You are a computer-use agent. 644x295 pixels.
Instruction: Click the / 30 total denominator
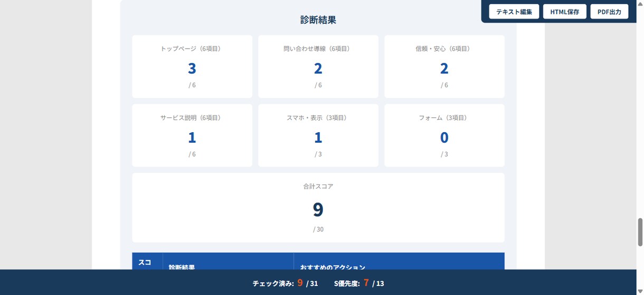318,229
